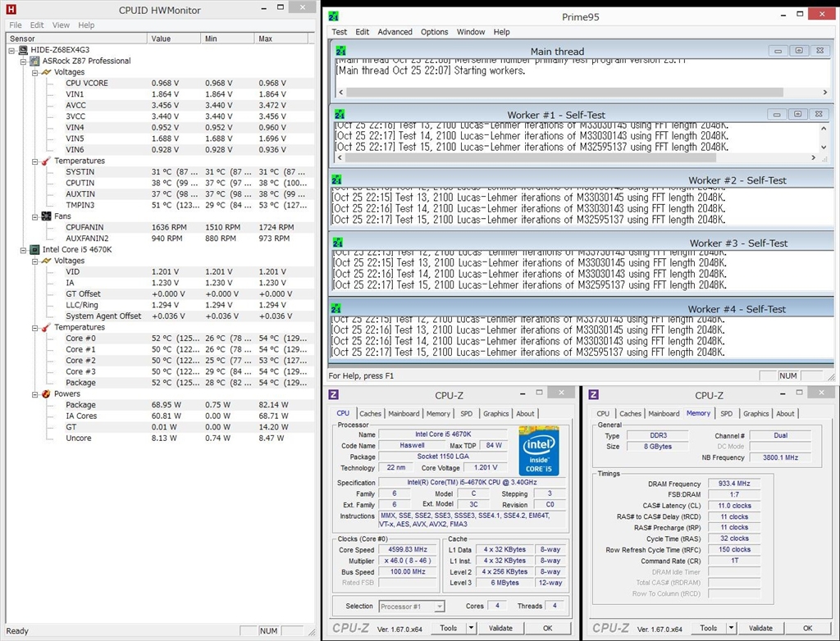
Task: Click the ASRock Z87 Professional motherboard icon
Action: pyautogui.click(x=34, y=61)
